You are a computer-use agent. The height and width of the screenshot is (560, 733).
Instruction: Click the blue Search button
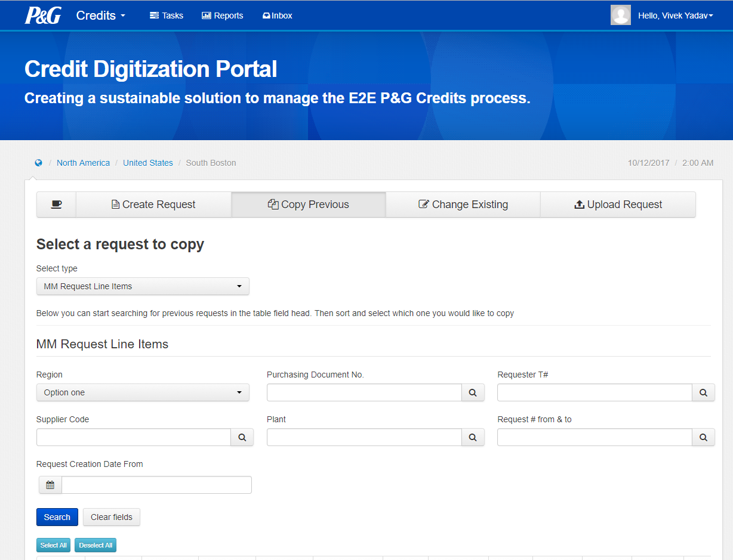coord(57,517)
